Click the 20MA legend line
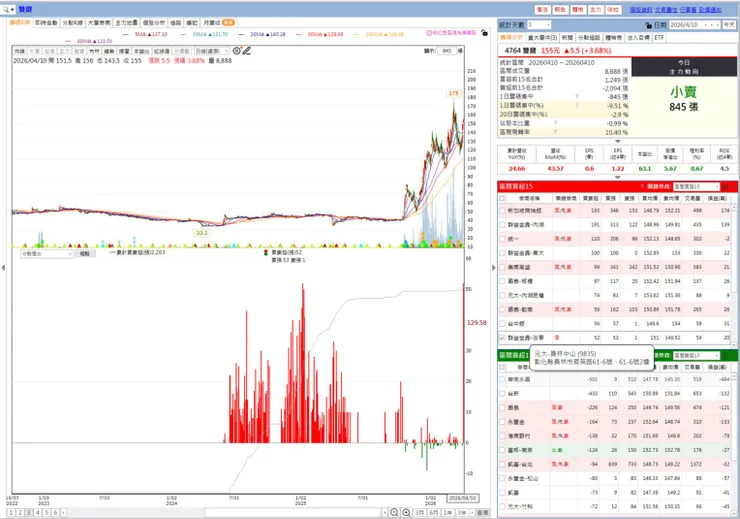 262,34
